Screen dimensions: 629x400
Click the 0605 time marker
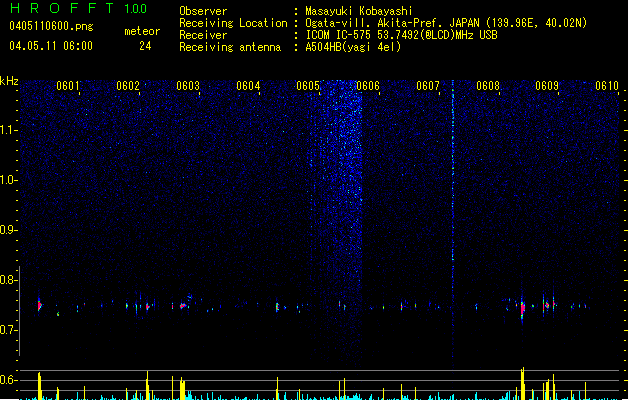coord(308,86)
